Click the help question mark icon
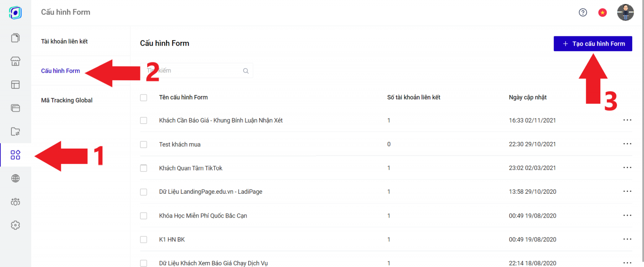The height and width of the screenshot is (267, 644). click(x=583, y=13)
